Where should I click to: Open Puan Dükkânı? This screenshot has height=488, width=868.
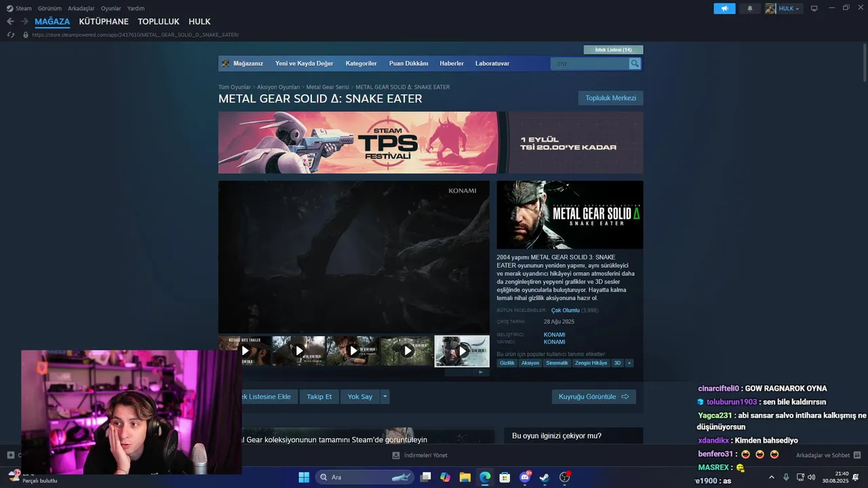tap(408, 64)
